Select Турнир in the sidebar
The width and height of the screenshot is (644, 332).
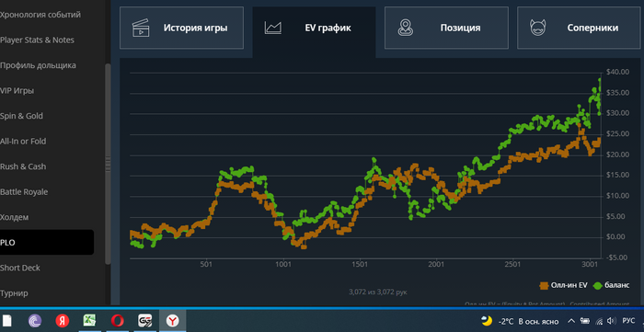14,293
